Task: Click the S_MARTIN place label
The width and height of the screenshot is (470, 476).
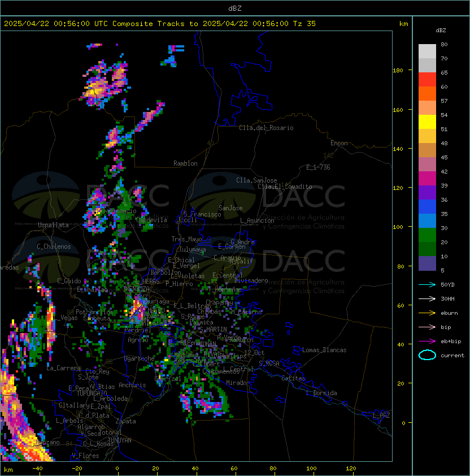Action: (213, 330)
